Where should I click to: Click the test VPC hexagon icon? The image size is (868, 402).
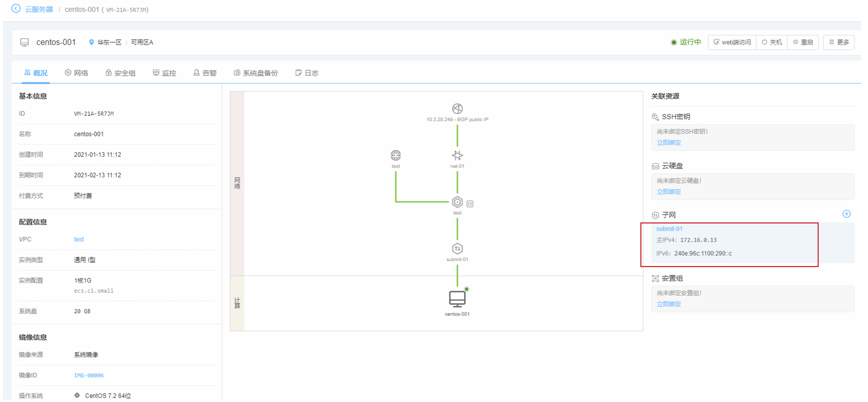[x=457, y=202]
